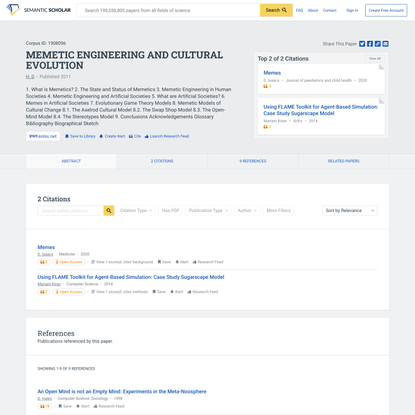Switch to the 9 References tab
415x415 pixels.
[253, 161]
